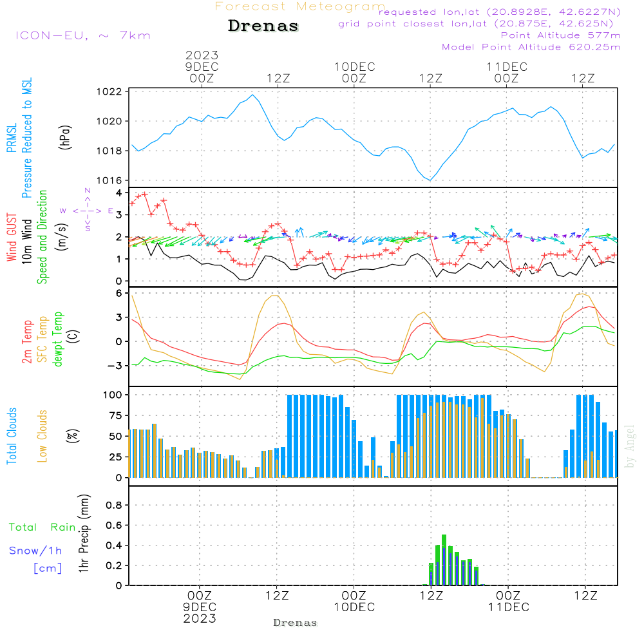The height and width of the screenshot is (644, 644).
Task: Click the '−3' temperature tick value
Action: click(115, 366)
